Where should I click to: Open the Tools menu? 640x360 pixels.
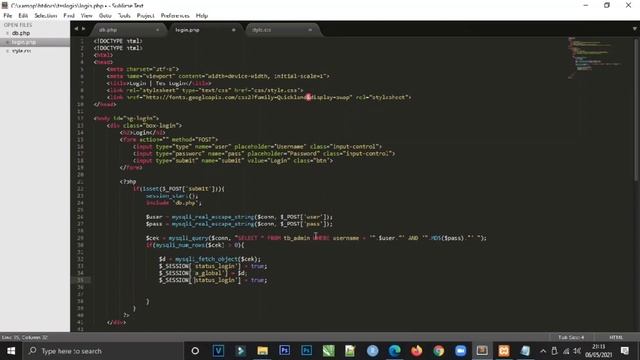(x=124, y=16)
